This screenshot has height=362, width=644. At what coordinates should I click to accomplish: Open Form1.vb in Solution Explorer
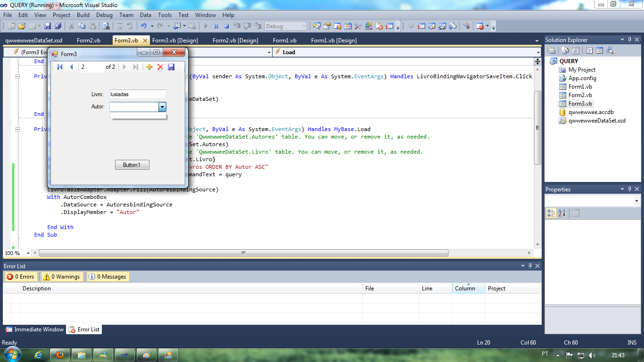click(580, 87)
